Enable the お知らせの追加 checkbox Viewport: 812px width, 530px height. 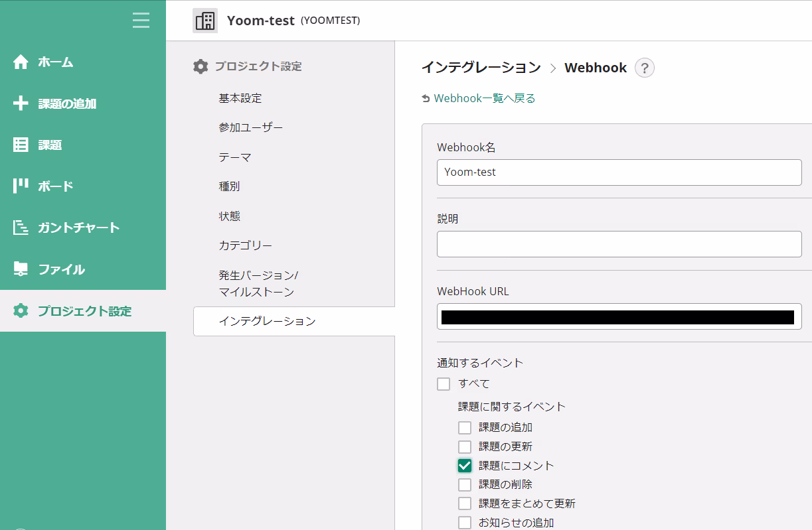(x=465, y=523)
